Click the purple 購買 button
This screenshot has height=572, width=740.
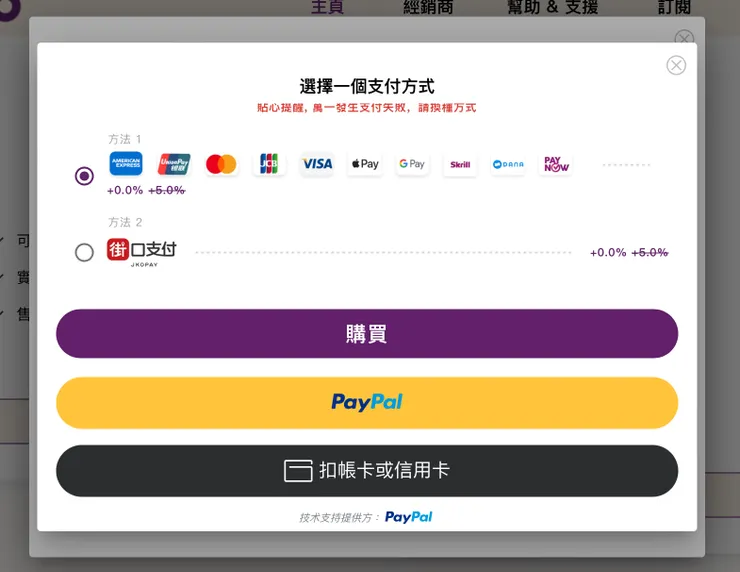[x=367, y=334]
